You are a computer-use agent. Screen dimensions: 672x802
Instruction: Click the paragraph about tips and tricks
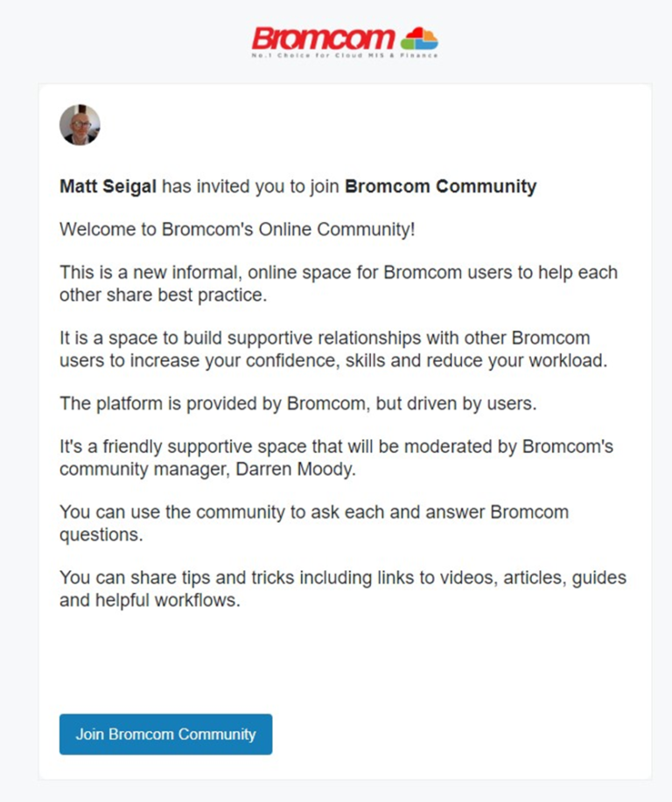pyautogui.click(x=341, y=589)
